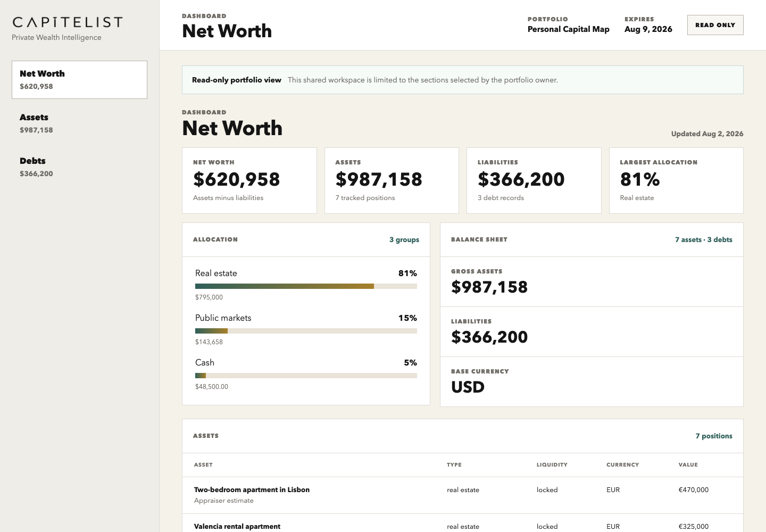The width and height of the screenshot is (766, 532).
Task: Click the Largest Allocation 81% card
Action: pos(676,181)
